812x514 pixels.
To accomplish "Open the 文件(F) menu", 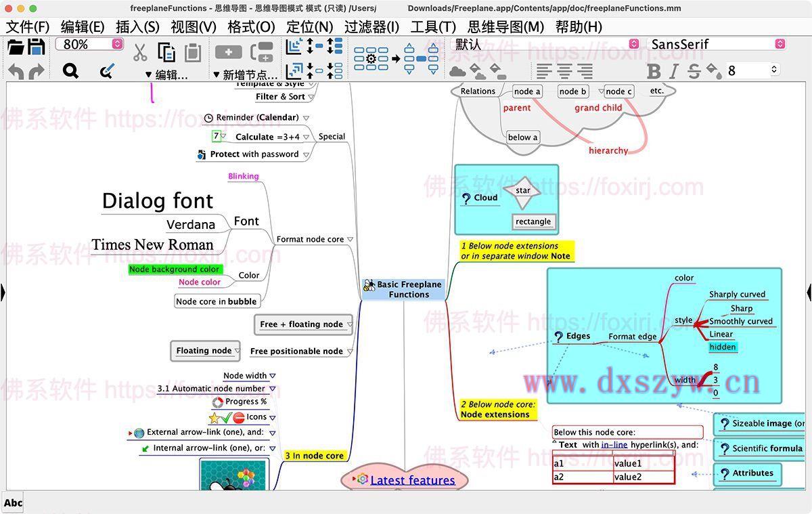I will pos(28,26).
